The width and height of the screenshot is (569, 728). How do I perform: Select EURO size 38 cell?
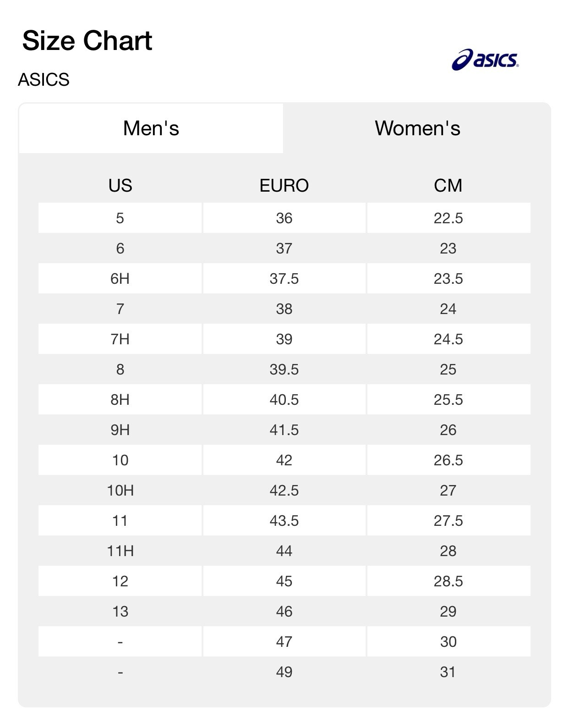tap(284, 309)
